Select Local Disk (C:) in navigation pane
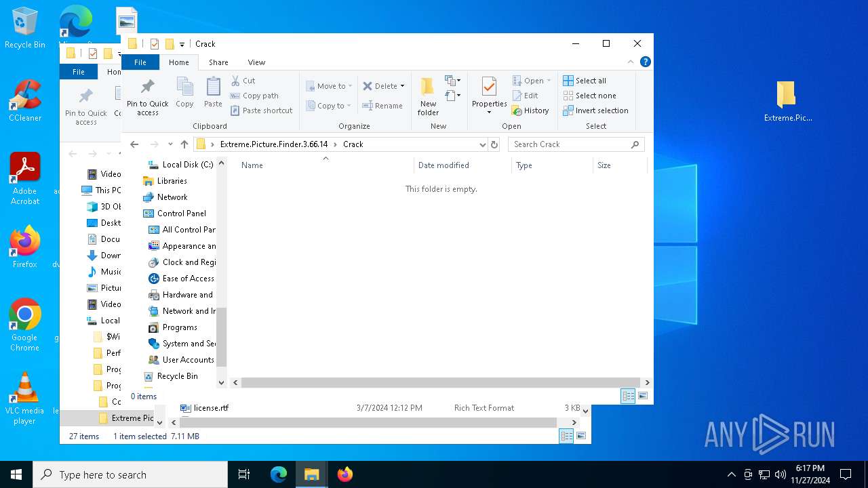 (x=180, y=165)
